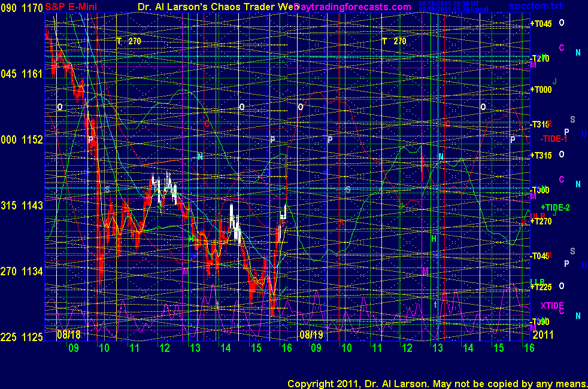The width and height of the screenshot is (588, 389).
Task: Click the "-T315" level label
Action: pyautogui.click(x=539, y=124)
